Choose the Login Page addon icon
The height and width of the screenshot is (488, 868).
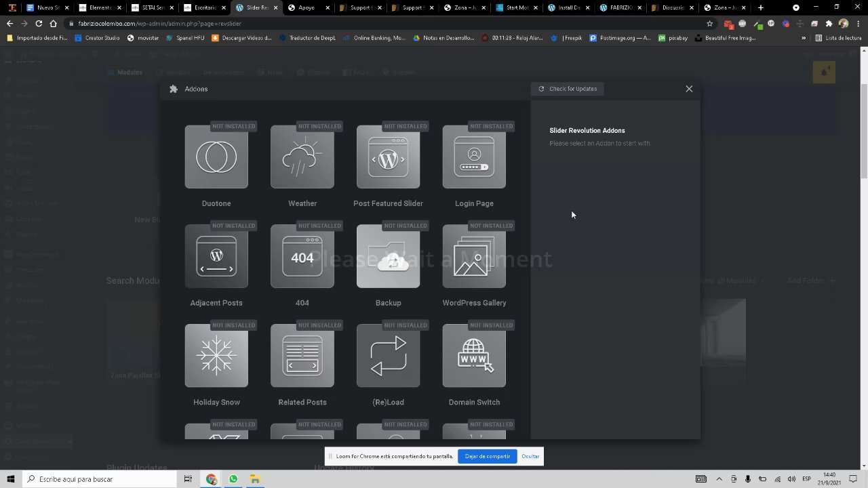pyautogui.click(x=474, y=157)
